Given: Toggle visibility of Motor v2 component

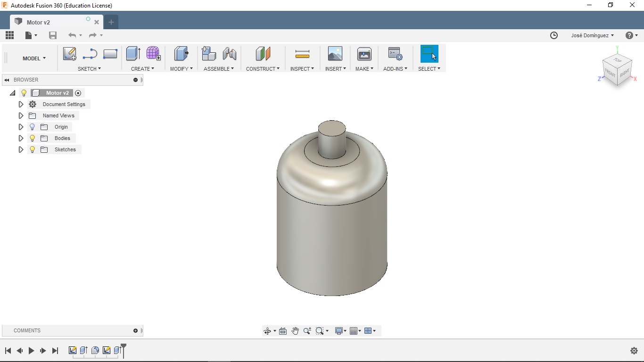Looking at the screenshot, I should pos(24,93).
